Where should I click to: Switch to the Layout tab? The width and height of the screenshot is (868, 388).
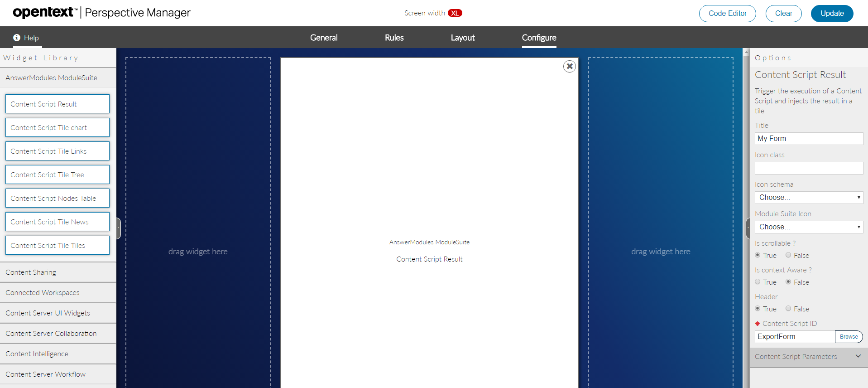tap(462, 38)
